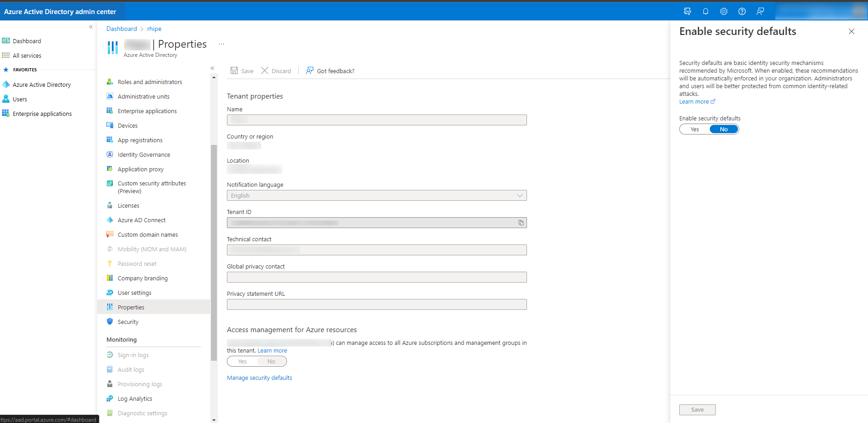
Task: Save the security defaults settings
Action: pyautogui.click(x=697, y=409)
